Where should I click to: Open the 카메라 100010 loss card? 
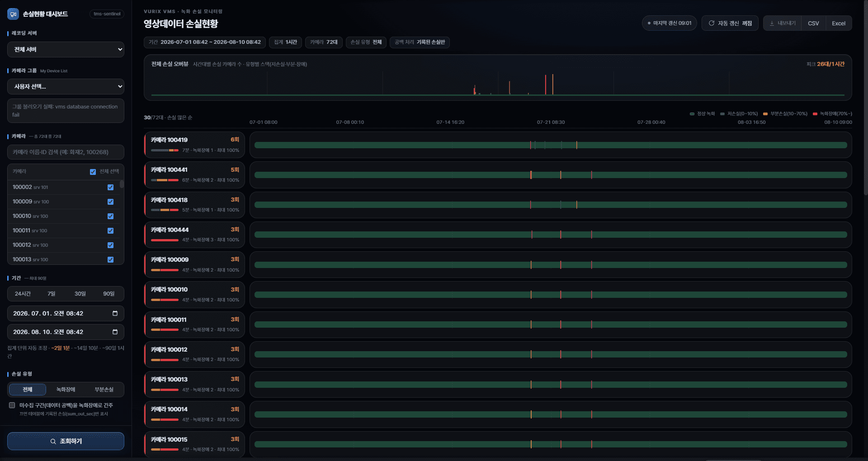click(x=194, y=295)
